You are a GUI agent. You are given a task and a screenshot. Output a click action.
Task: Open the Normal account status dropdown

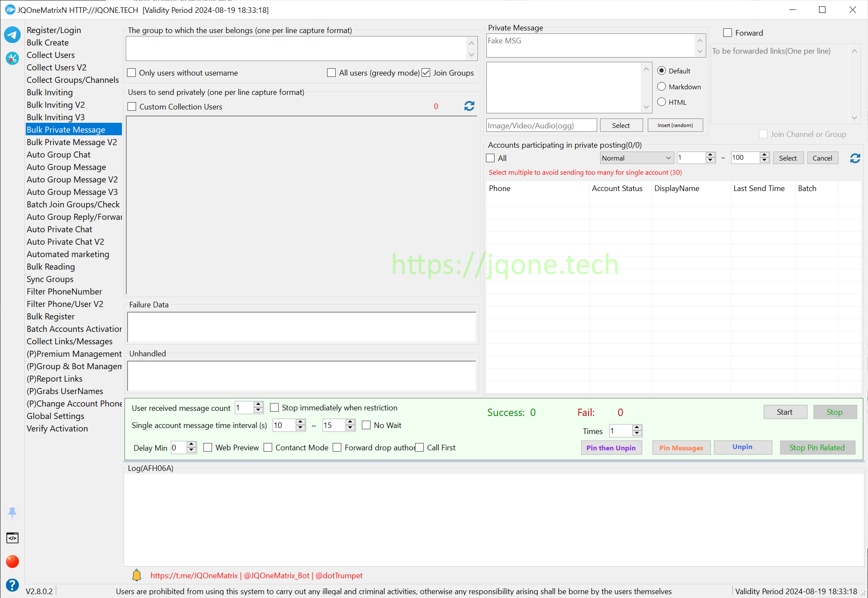tap(636, 158)
